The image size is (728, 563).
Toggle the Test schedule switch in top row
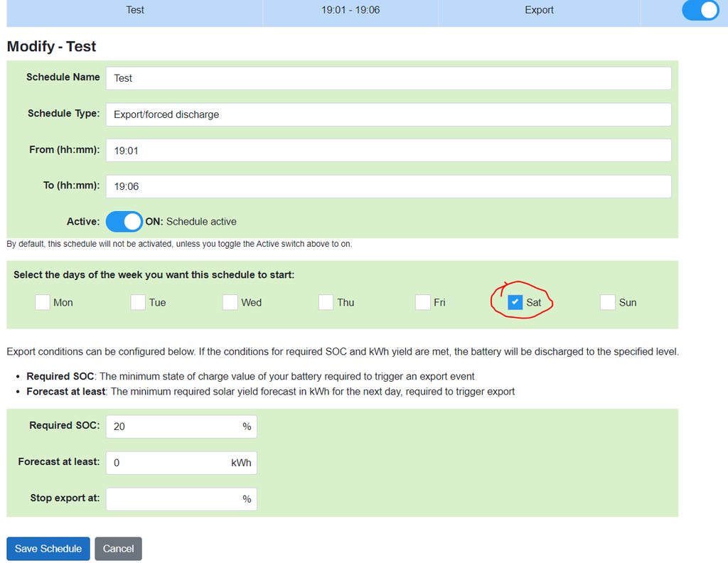(x=700, y=10)
